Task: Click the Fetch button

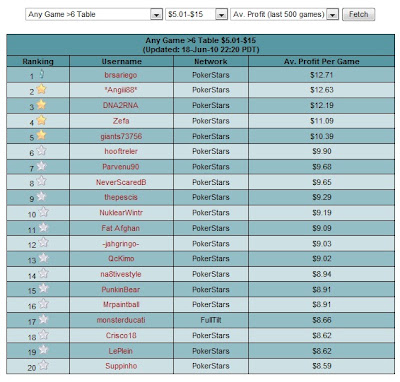Action: click(x=359, y=14)
